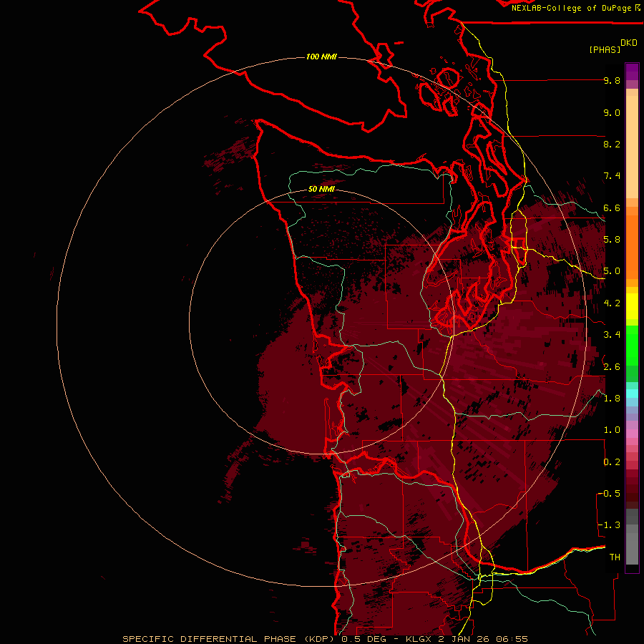The width and height of the screenshot is (644, 644).
Task: Select the 0.2 value on the scale
Action: pos(612,462)
